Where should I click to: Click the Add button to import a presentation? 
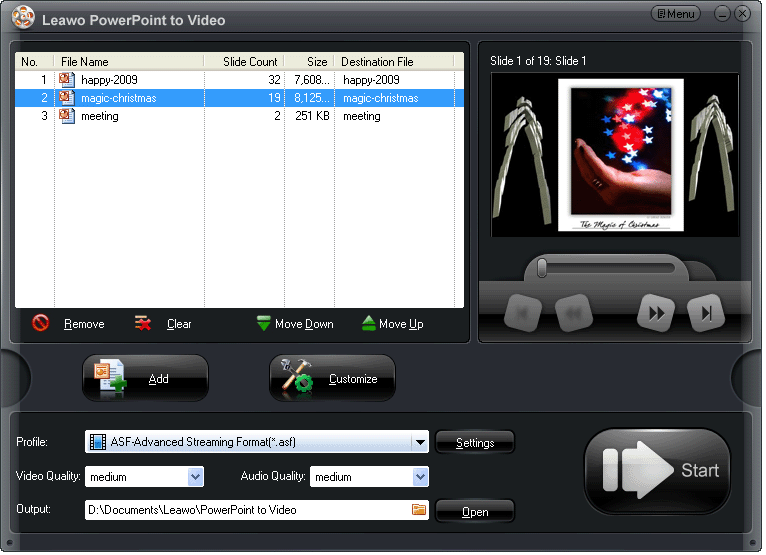146,378
